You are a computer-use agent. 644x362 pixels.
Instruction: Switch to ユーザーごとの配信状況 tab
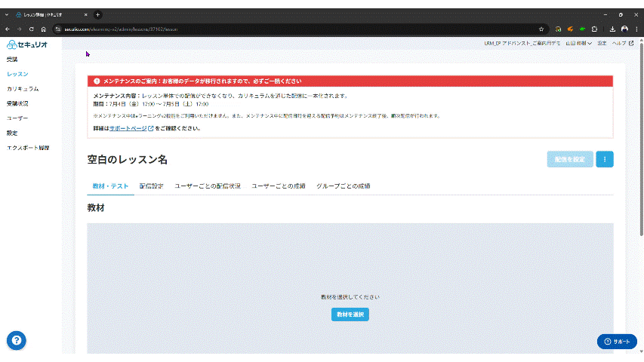click(208, 186)
